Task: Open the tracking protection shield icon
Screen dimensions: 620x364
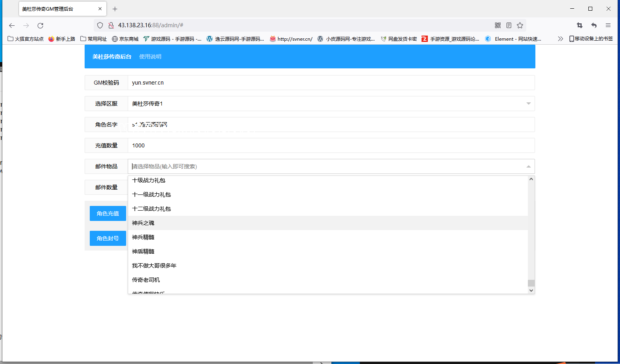Action: point(100,25)
